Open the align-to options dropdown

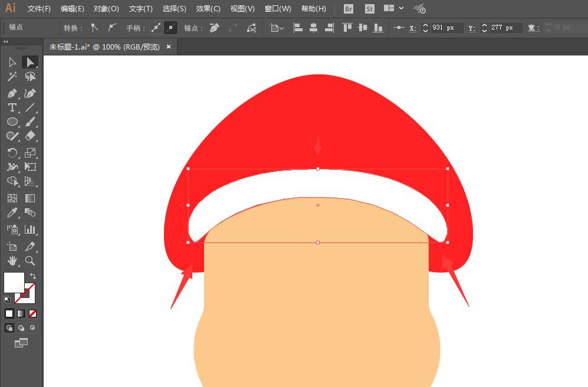tap(277, 28)
